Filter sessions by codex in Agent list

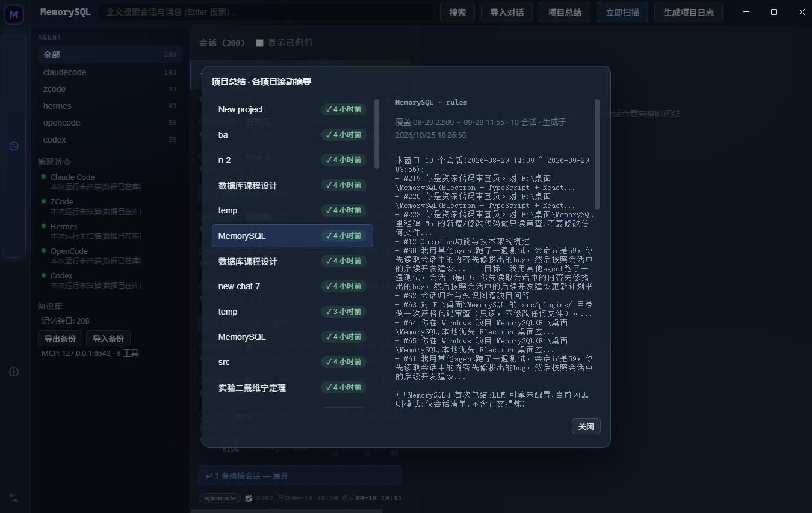[110, 140]
